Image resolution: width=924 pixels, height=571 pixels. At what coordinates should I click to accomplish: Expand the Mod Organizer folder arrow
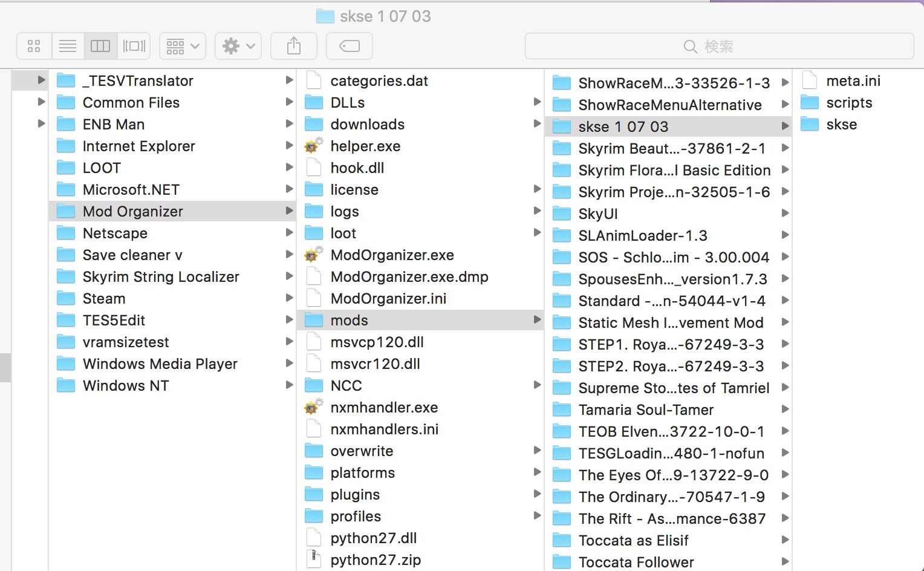pos(288,211)
